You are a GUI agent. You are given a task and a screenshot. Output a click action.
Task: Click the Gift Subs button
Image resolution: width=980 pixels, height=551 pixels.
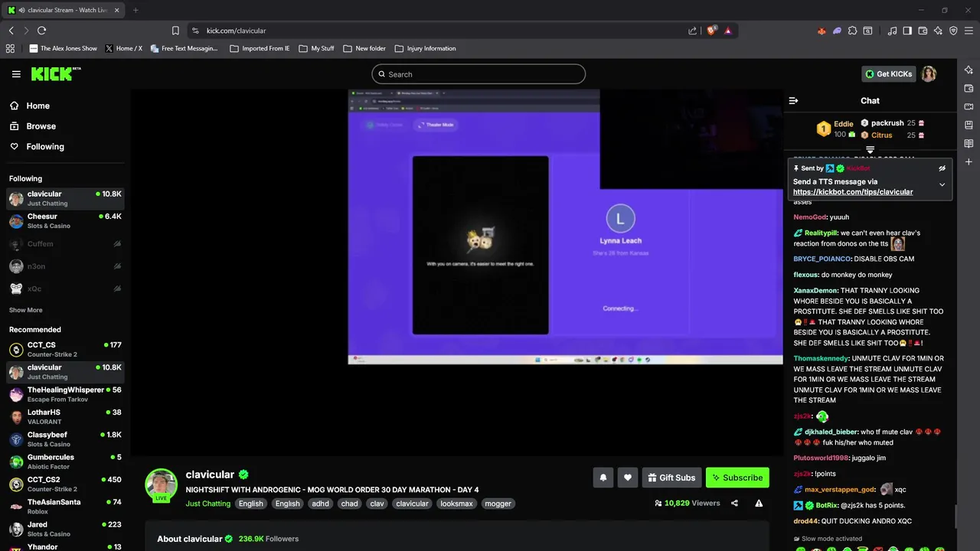[x=671, y=478]
